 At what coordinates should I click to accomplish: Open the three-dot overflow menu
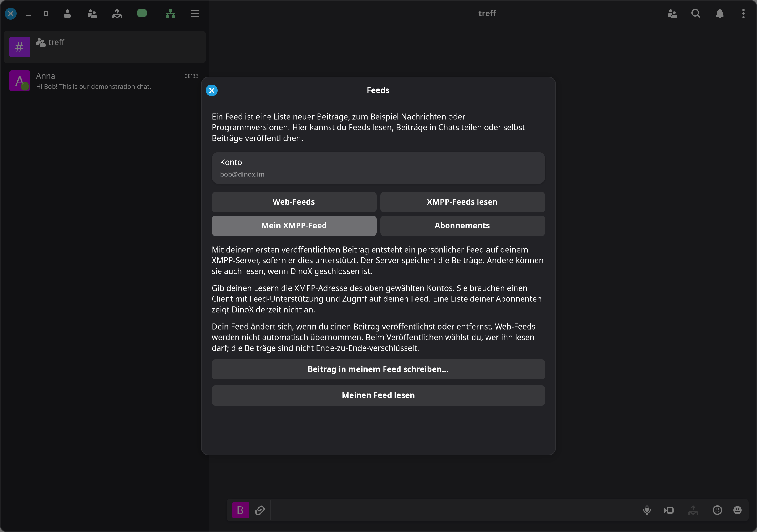[743, 14]
